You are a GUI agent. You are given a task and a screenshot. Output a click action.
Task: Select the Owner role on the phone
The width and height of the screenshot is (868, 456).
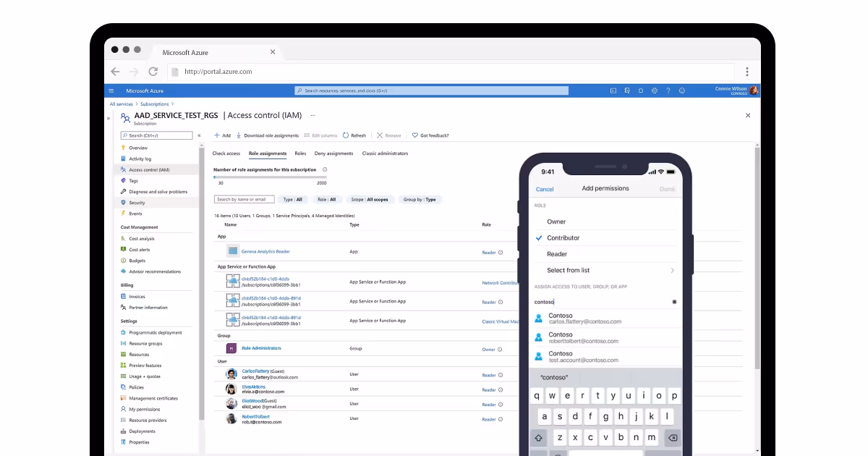606,221
